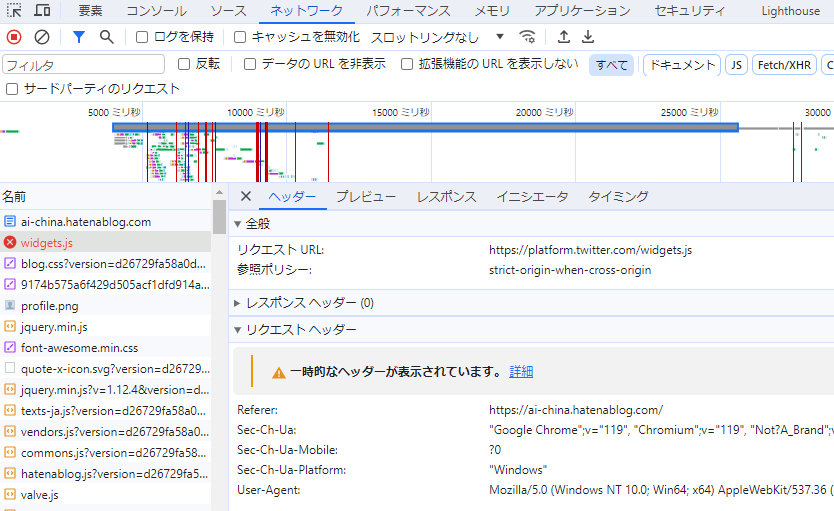Click the 名前 column header
834x511 pixels.
point(106,197)
